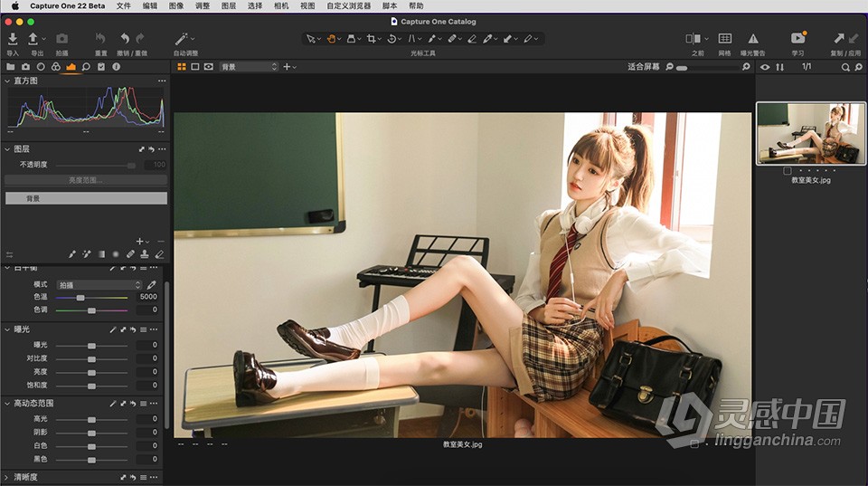Collapse the 图层 layers panel

(x=7, y=149)
